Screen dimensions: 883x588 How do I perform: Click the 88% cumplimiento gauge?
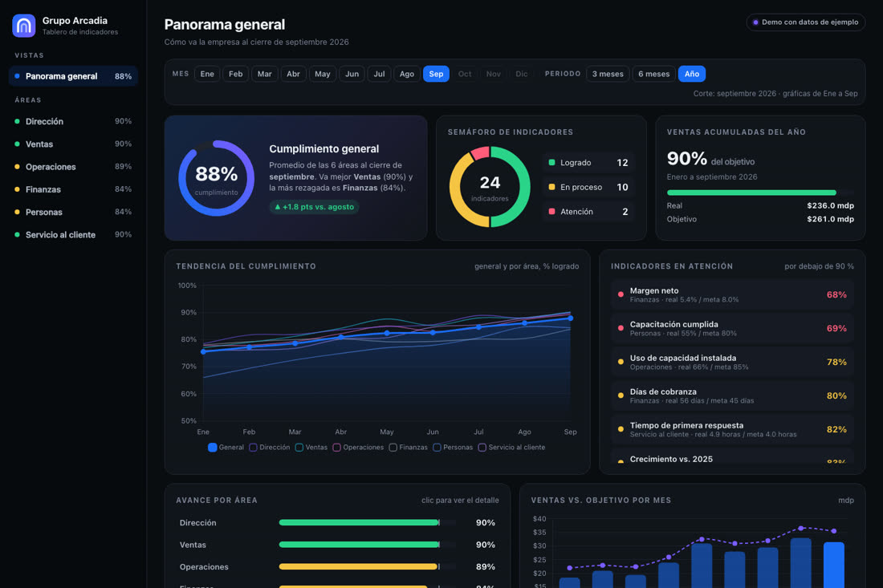tap(216, 178)
